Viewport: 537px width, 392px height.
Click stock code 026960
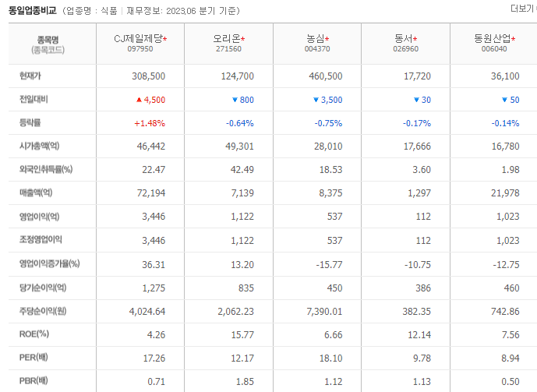[405, 49]
